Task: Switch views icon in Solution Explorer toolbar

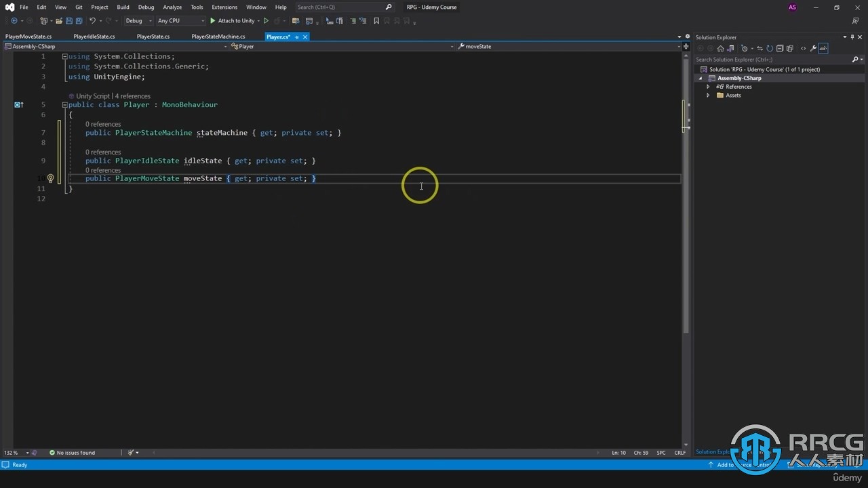Action: tap(730, 48)
